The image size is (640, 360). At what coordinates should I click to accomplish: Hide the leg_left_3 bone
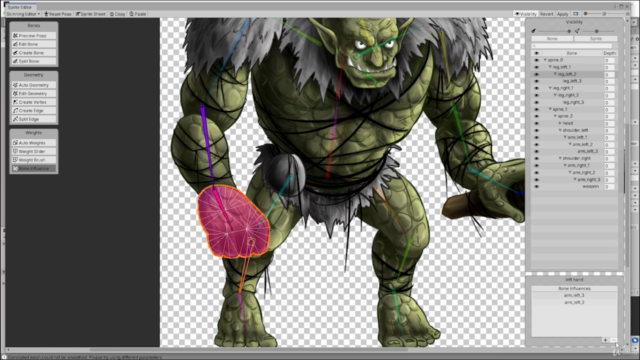pyautogui.click(x=536, y=81)
